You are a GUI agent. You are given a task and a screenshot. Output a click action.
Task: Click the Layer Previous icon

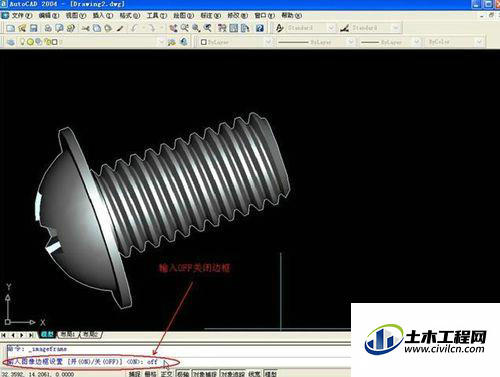click(183, 42)
